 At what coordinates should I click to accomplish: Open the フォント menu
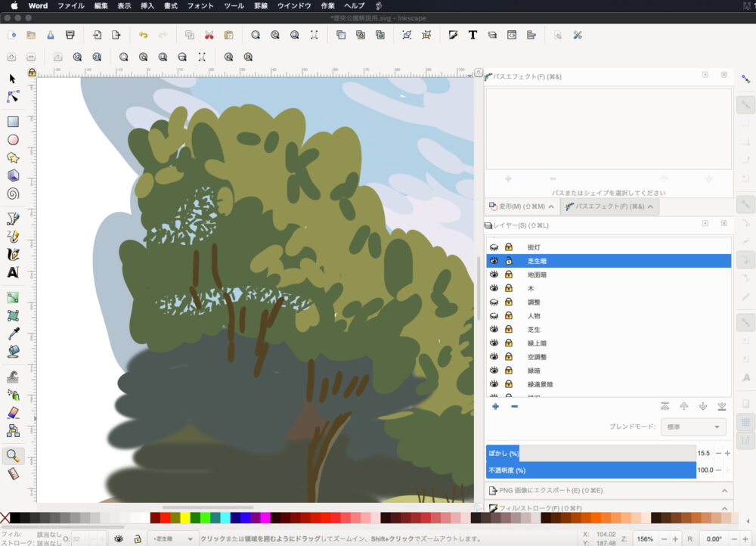[200, 5]
